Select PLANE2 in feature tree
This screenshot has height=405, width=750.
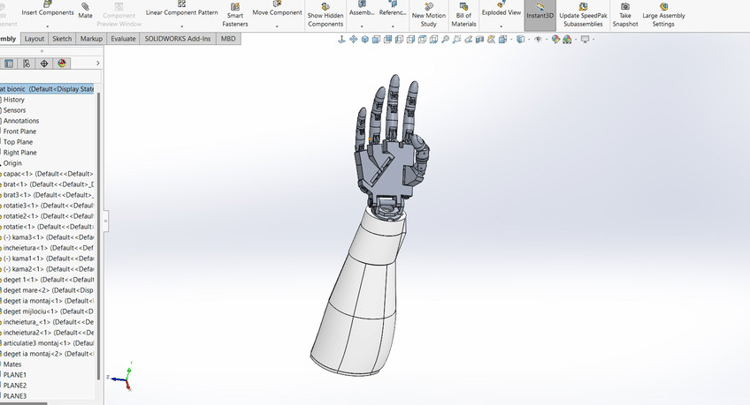(15, 385)
